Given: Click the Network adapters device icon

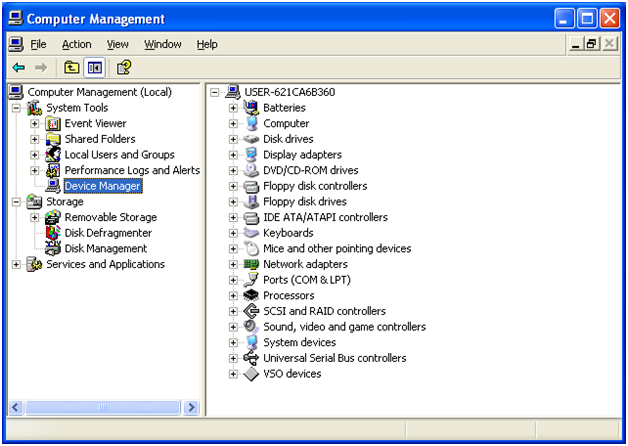Looking at the screenshot, I should [251, 264].
